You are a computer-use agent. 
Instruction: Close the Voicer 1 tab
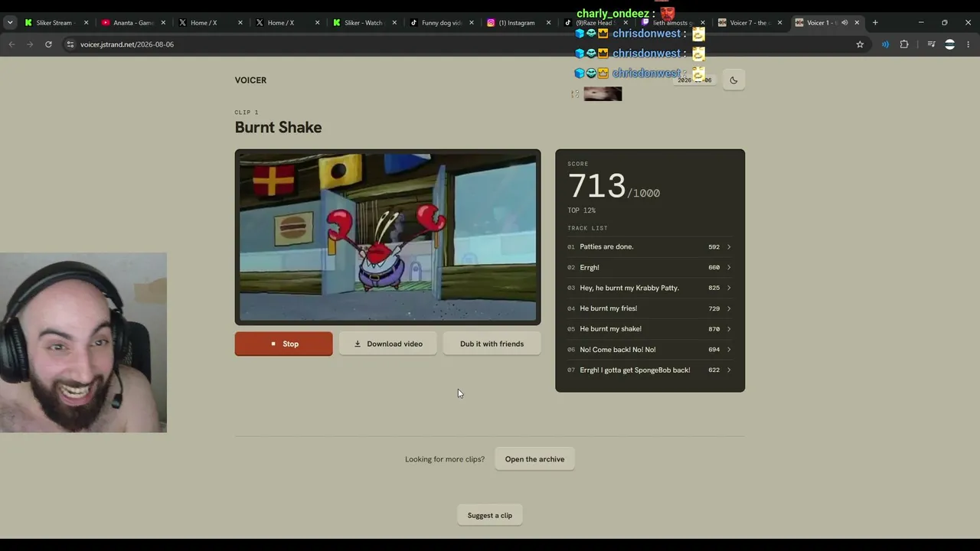click(857, 22)
